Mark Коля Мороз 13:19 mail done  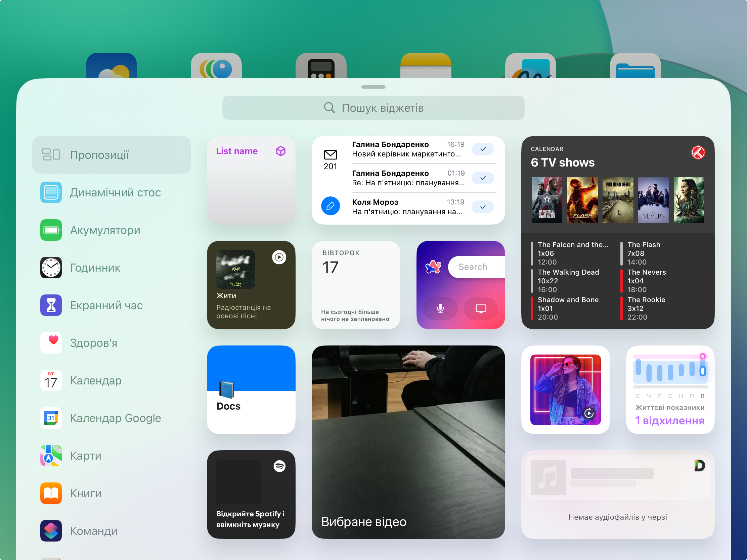click(x=483, y=207)
